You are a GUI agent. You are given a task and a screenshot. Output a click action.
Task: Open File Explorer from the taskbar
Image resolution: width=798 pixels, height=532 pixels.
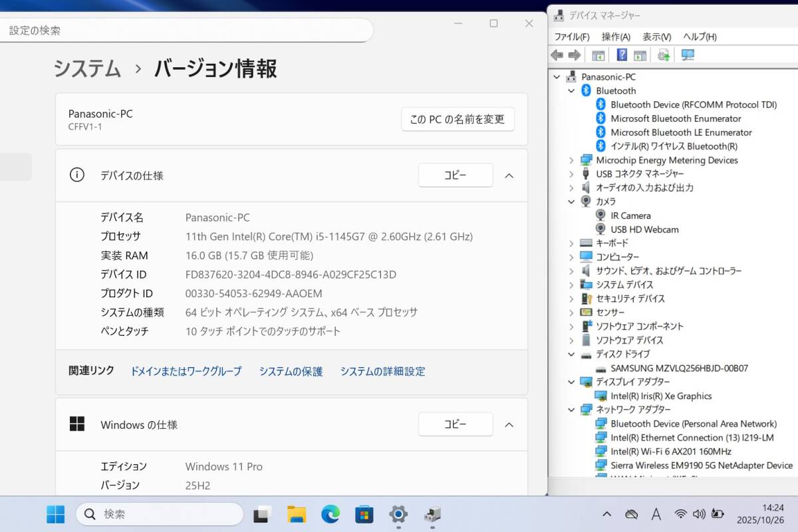click(x=297, y=514)
